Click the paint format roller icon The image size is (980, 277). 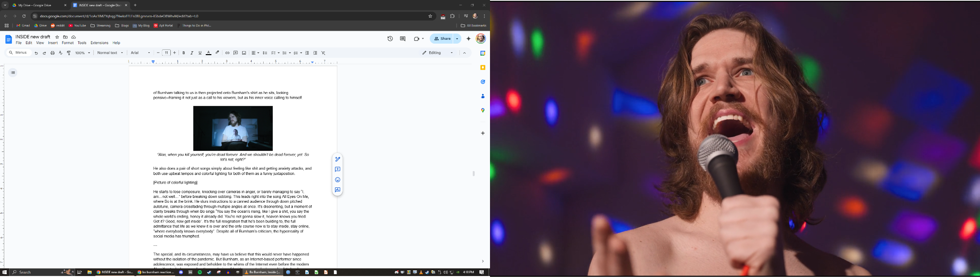(69, 53)
